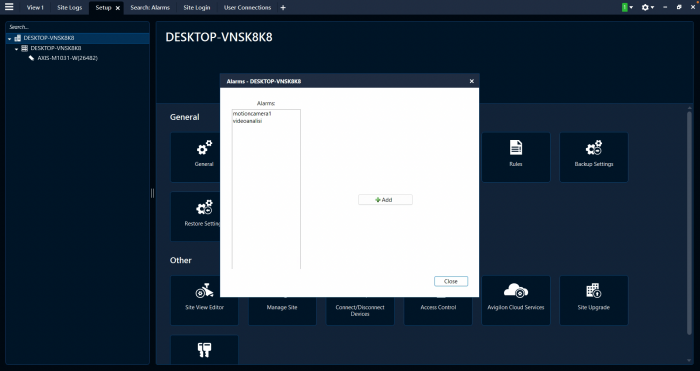The width and height of the screenshot is (700, 371).
Task: Open the settings gear dropdown
Action: pos(647,8)
